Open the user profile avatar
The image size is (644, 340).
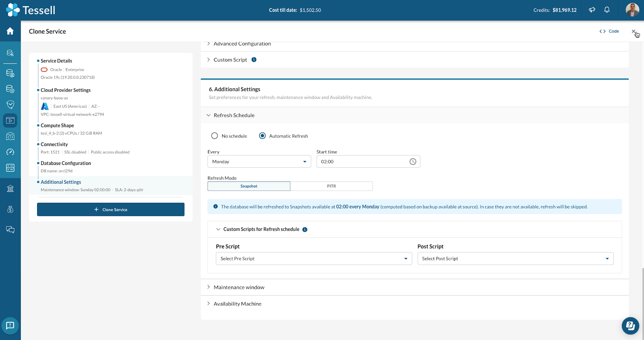tap(632, 10)
